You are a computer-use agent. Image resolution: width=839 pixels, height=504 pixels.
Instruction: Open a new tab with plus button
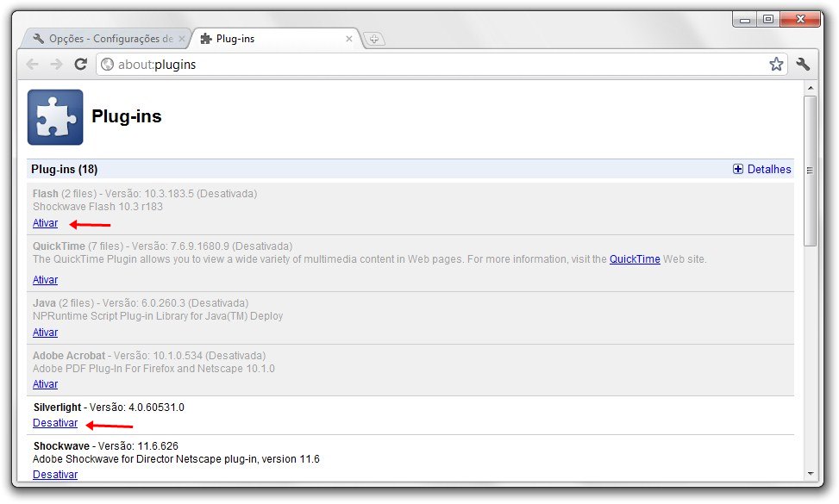click(x=374, y=39)
